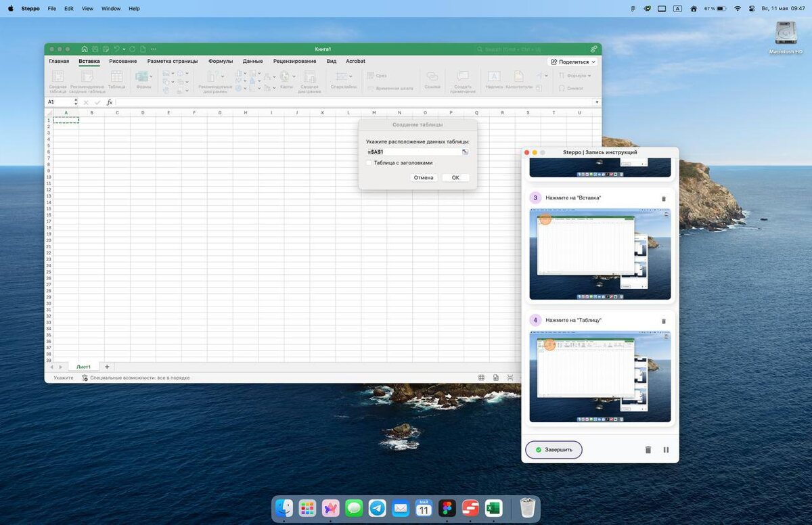The width and height of the screenshot is (812, 525).
Task: Click the fx insert function icon
Action: pyautogui.click(x=110, y=102)
